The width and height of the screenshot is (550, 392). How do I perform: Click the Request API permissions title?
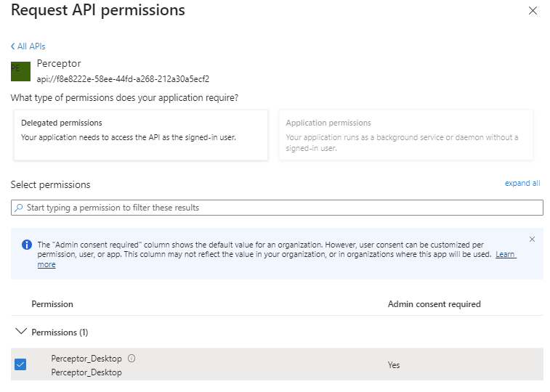(x=98, y=10)
